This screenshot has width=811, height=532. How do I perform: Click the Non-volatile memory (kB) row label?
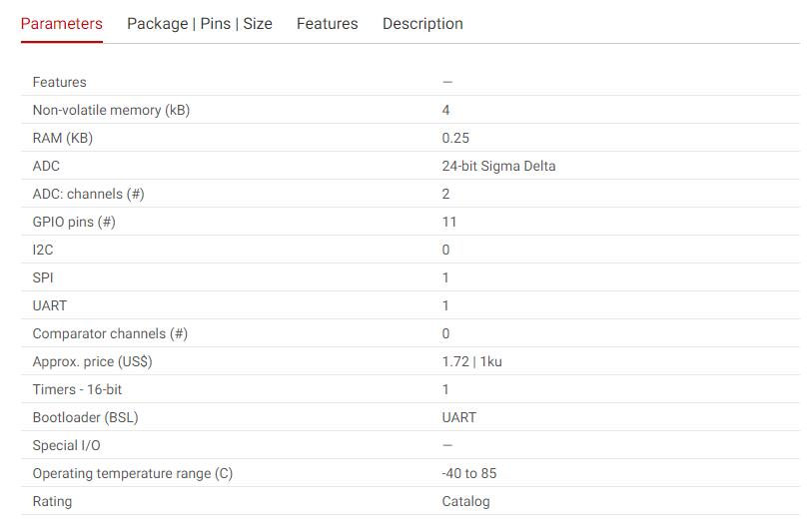[111, 110]
